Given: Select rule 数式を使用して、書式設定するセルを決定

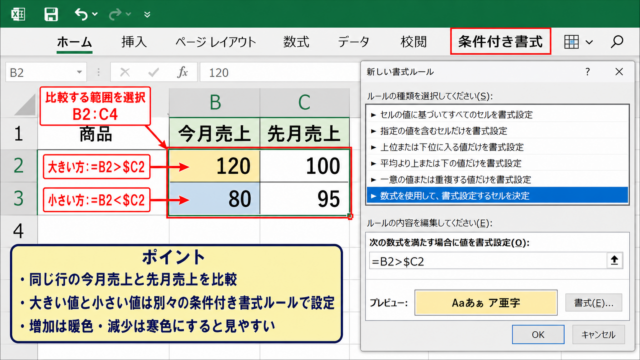Looking at the screenshot, I should click(x=497, y=196).
